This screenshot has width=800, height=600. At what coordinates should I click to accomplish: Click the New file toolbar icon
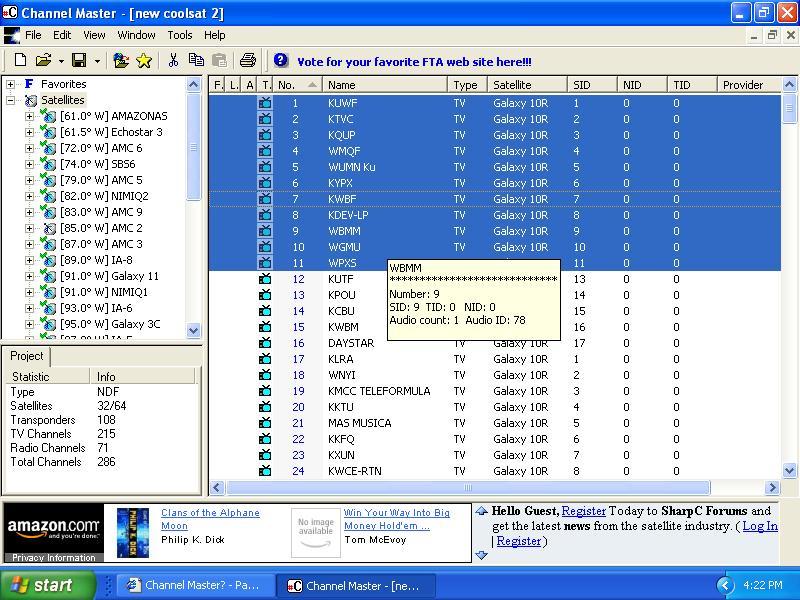pyautogui.click(x=20, y=60)
